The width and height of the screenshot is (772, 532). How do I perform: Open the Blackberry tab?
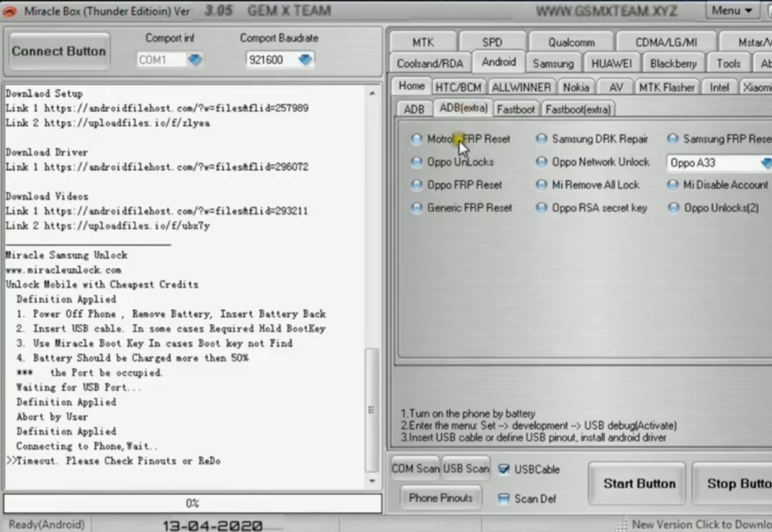(673, 64)
